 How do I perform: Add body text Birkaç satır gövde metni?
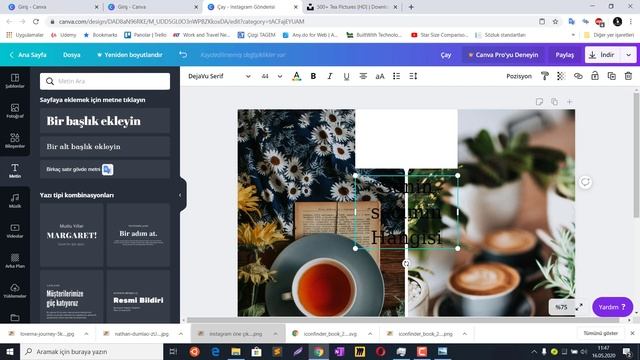(105, 169)
